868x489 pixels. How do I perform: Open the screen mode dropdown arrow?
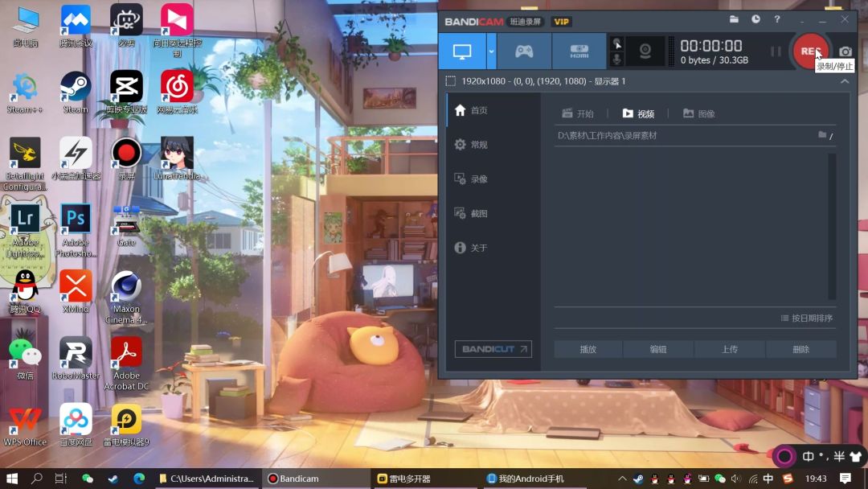point(491,51)
